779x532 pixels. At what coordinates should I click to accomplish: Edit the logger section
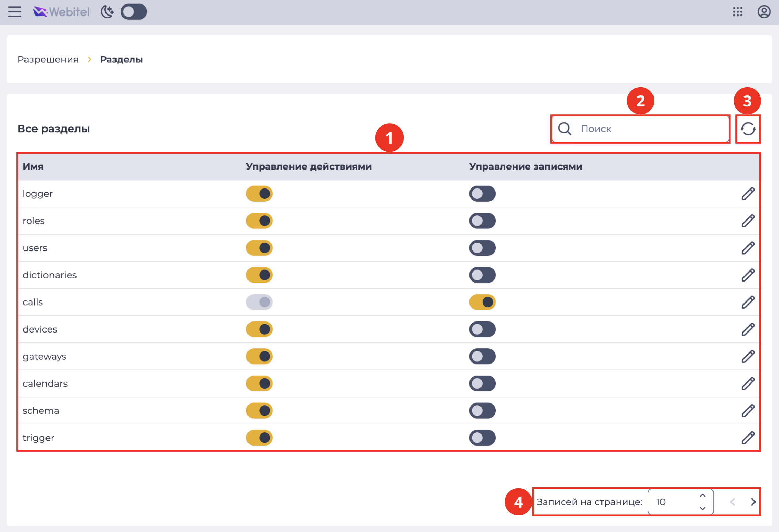[x=748, y=194]
